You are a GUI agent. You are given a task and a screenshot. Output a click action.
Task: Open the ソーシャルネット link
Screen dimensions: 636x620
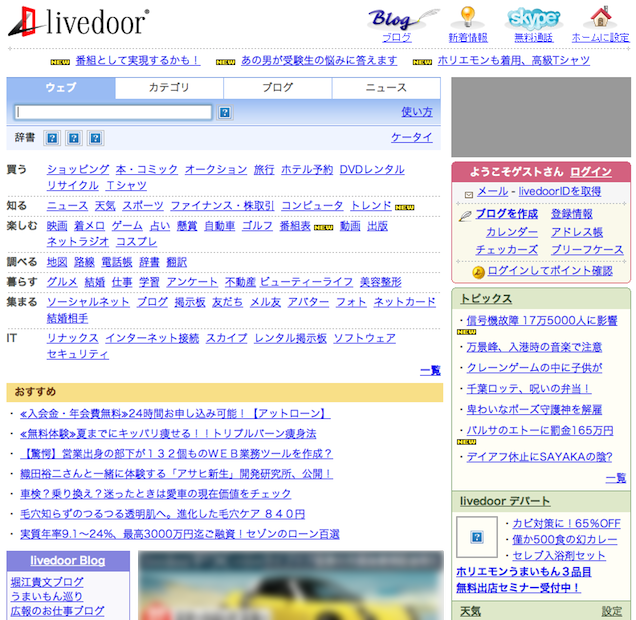(x=88, y=302)
